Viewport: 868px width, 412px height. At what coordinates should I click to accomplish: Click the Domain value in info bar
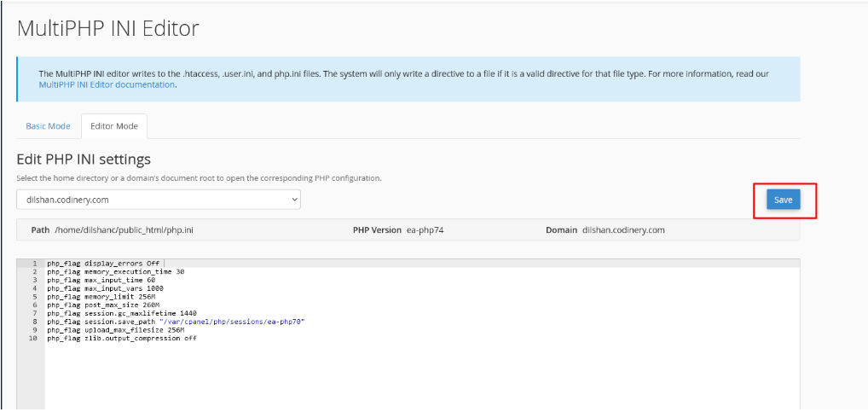point(622,230)
